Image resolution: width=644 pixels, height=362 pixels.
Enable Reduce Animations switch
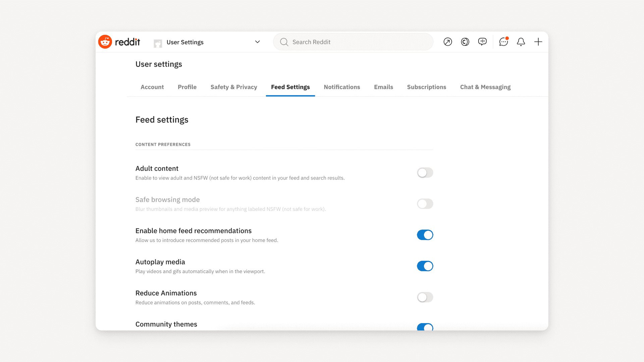tap(425, 297)
